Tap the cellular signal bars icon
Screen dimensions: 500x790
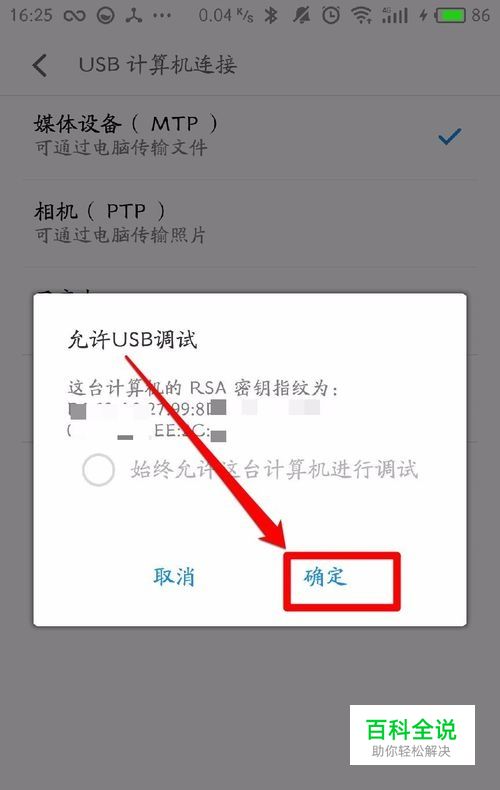click(x=395, y=16)
